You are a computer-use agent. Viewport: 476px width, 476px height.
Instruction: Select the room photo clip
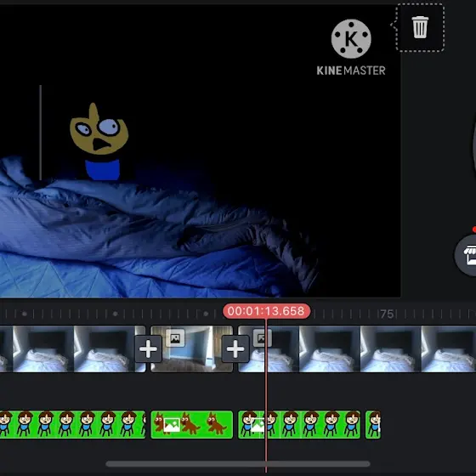192,348
